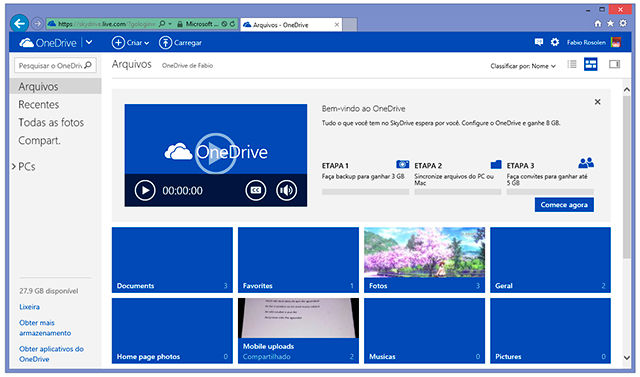Viewport: 640px width, 377px height.
Task: Open the Mobile uploads folder
Action: coord(298,331)
